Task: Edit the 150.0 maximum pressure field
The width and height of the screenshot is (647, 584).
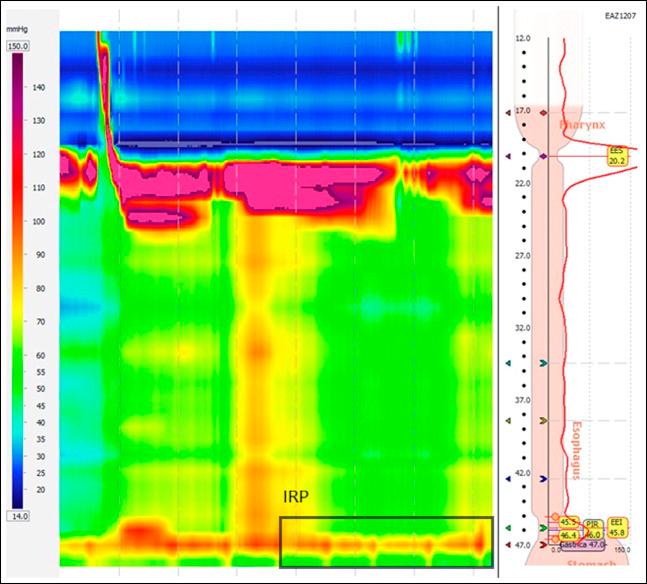Action: 20,46
